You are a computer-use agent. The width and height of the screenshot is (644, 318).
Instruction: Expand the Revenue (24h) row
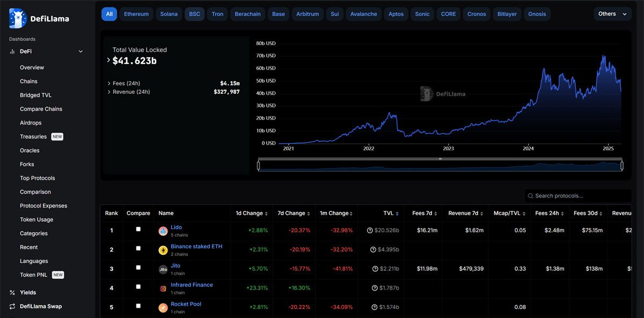pyautogui.click(x=109, y=92)
